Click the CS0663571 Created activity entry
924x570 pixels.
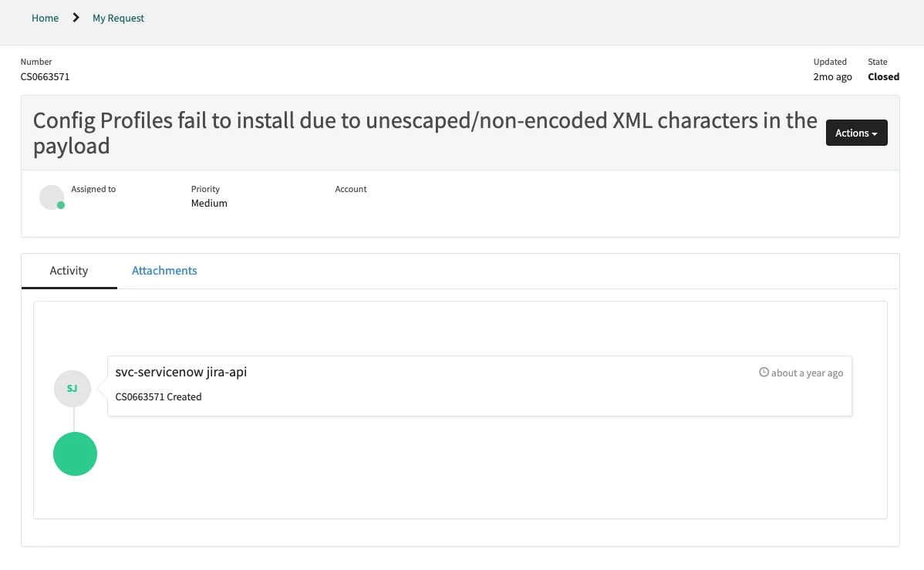pyautogui.click(x=159, y=396)
